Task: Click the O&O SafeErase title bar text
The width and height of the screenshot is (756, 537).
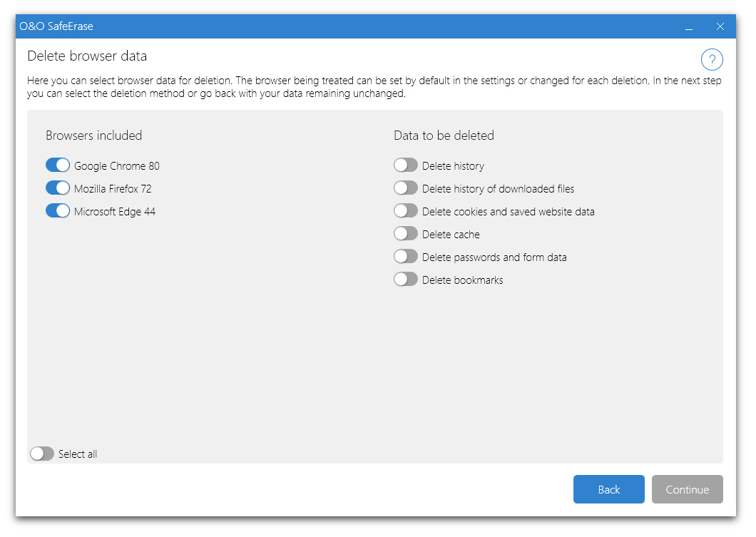Action: 56,26
